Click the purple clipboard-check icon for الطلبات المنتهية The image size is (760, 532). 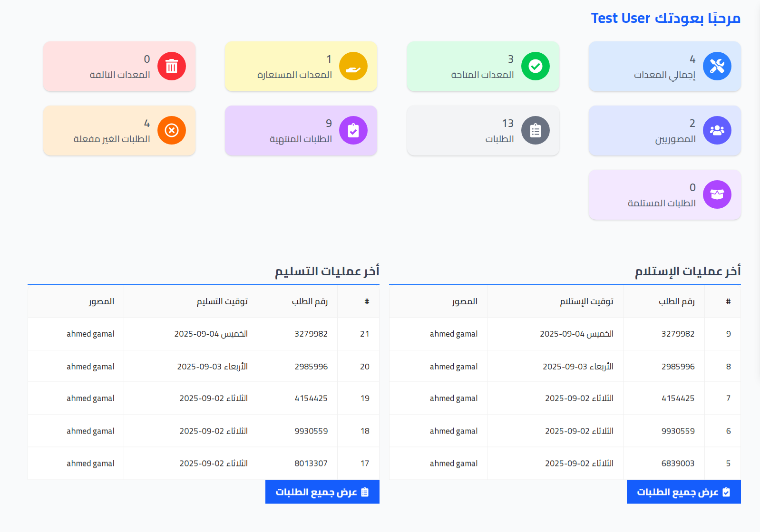click(353, 130)
